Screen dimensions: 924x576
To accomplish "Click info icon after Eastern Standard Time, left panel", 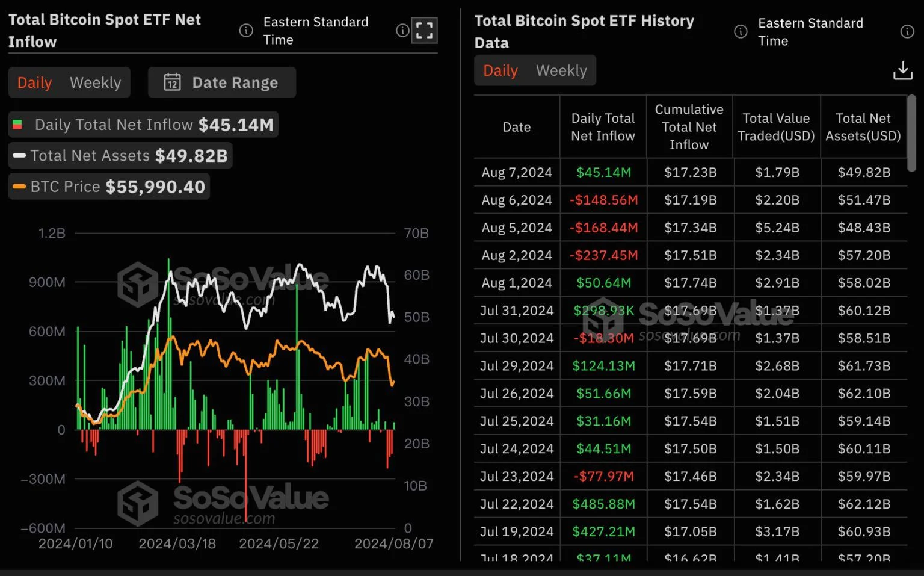I will (402, 30).
